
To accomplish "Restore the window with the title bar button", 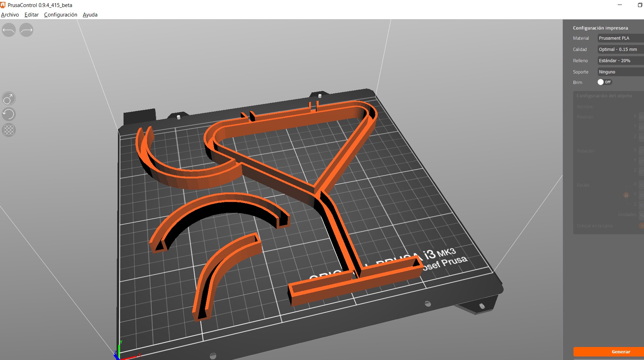I will click(x=640, y=5).
